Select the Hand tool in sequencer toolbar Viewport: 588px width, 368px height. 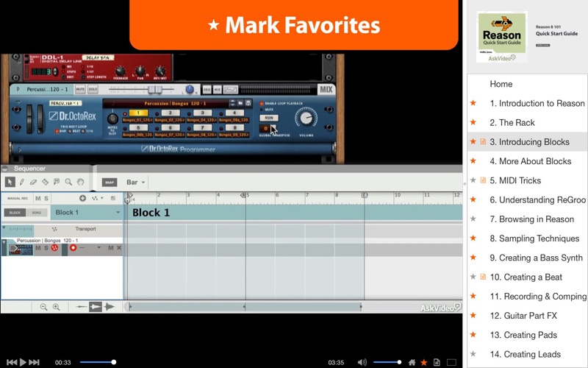80,182
